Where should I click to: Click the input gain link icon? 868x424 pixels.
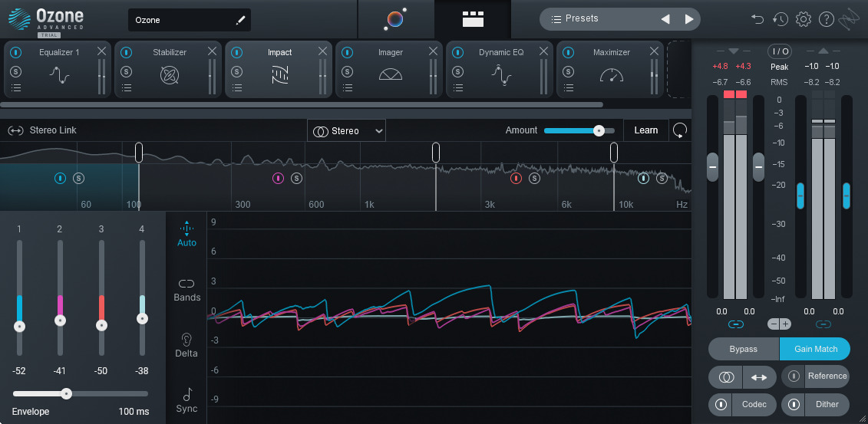(735, 324)
